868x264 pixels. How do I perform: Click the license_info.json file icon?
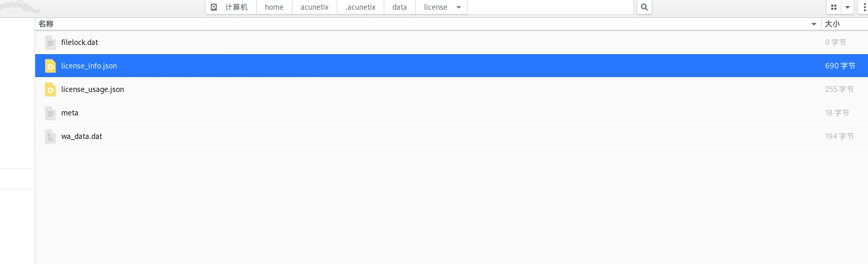pyautogui.click(x=50, y=66)
